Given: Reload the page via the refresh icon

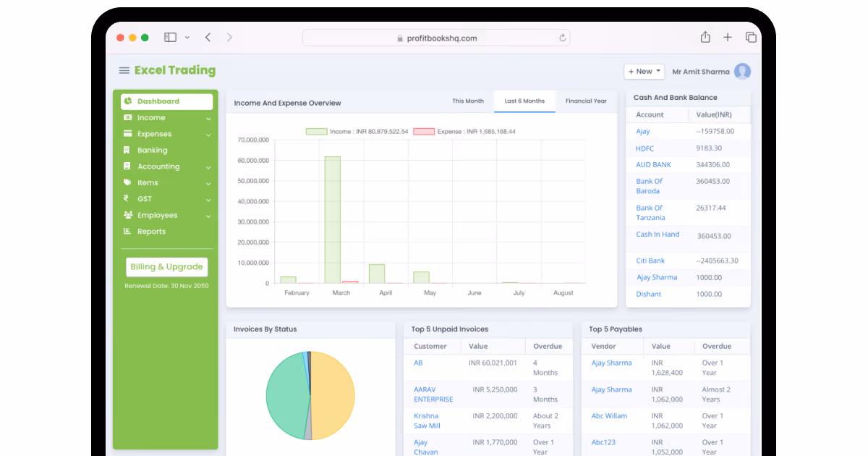Looking at the screenshot, I should tap(562, 38).
